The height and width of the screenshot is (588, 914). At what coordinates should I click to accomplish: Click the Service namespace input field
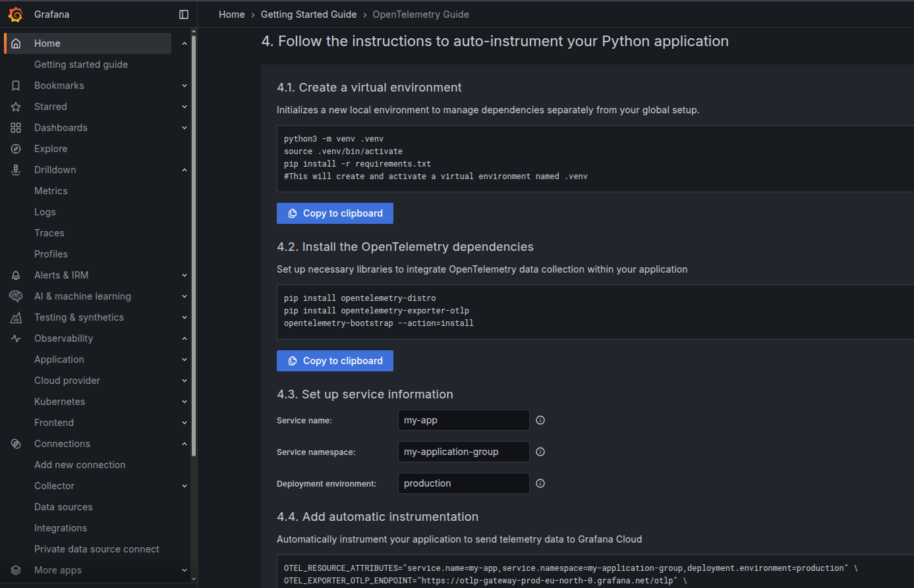[464, 452]
